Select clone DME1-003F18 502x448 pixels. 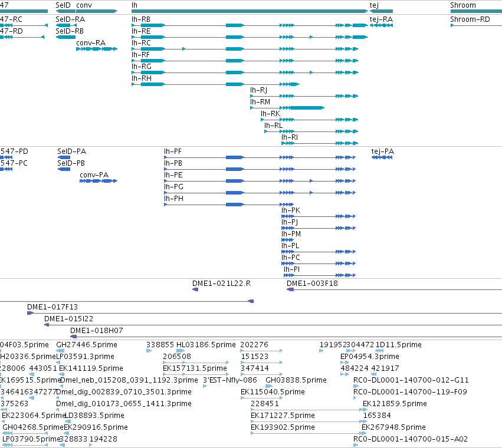(x=312, y=284)
